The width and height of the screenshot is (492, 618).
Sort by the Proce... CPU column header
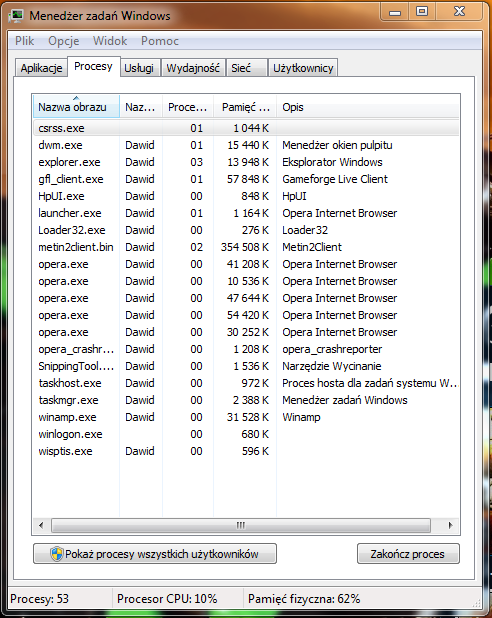tap(188, 107)
